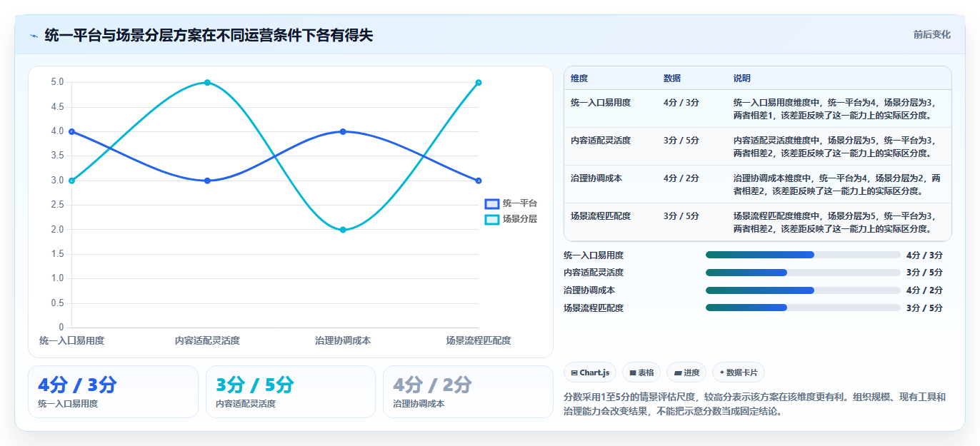
Task: Click the 表格 tag chip
Action: click(641, 372)
